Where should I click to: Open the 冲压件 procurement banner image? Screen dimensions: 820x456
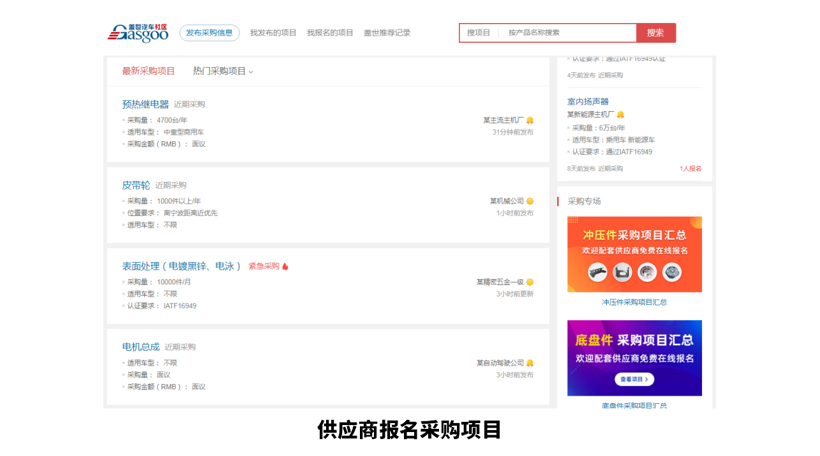click(634, 254)
